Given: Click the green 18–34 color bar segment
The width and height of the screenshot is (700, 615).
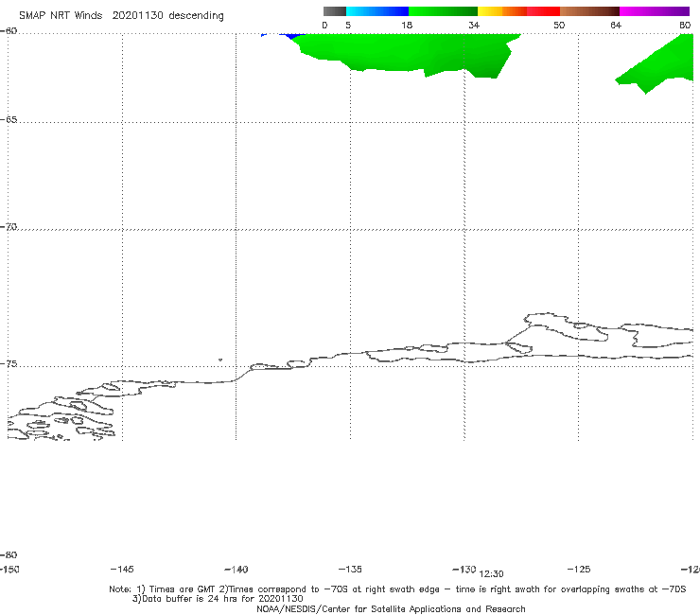Looking at the screenshot, I should tap(443, 11).
